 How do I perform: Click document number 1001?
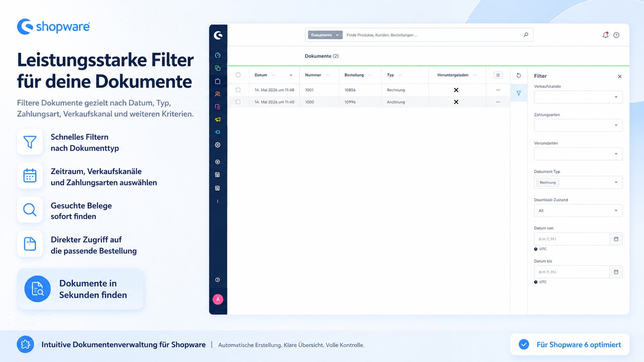309,90
